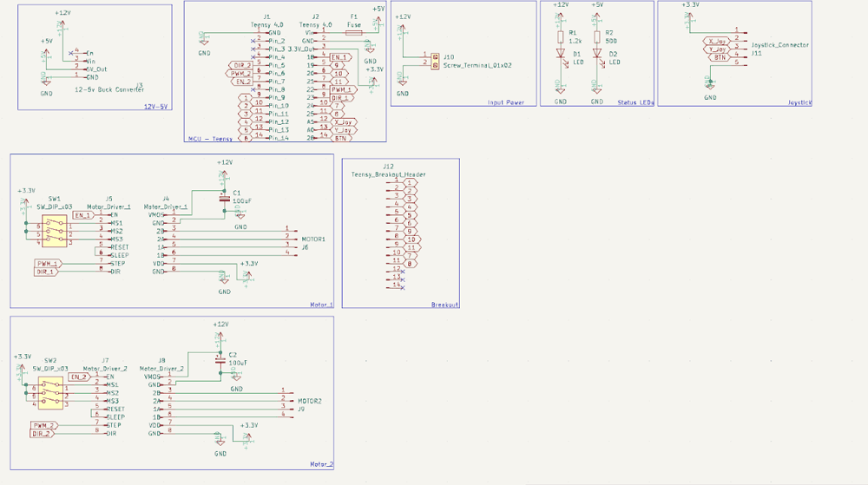Click the 'Breakout' block title
The width and height of the screenshot is (868, 485).
(445, 305)
